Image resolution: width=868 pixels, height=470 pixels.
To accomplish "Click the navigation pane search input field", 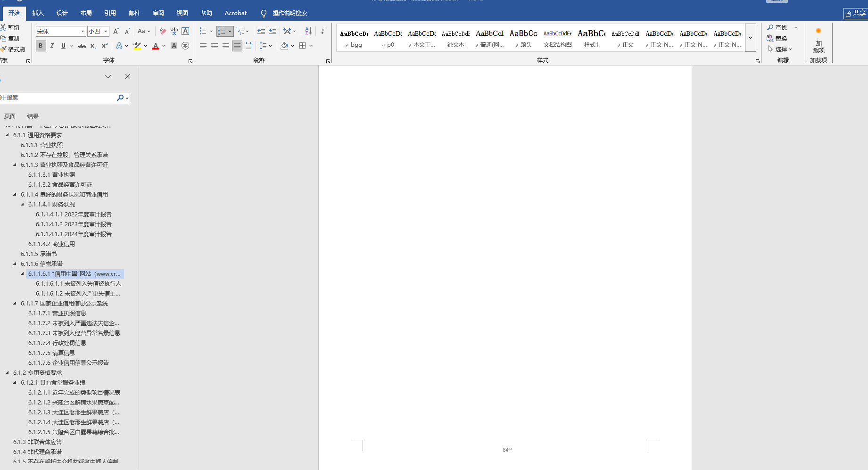I will point(57,98).
